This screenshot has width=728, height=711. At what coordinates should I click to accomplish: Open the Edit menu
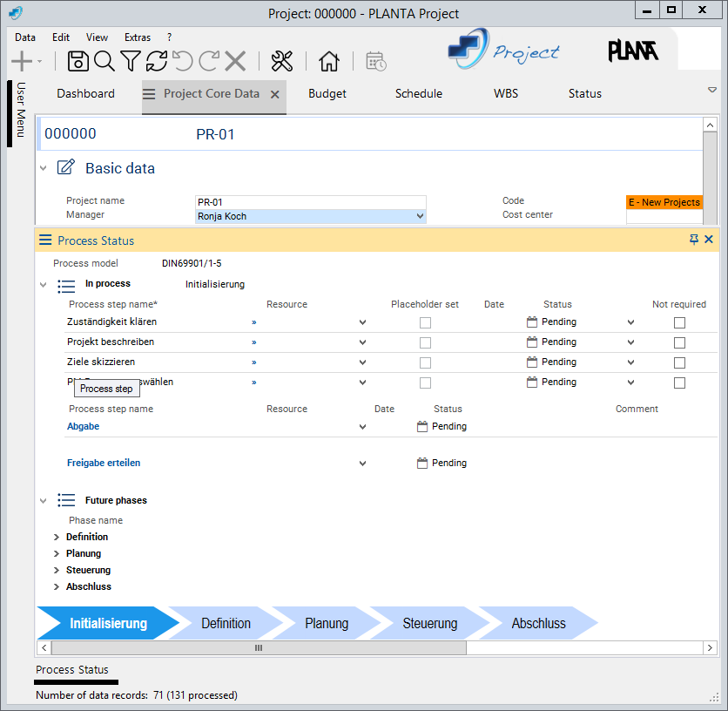coord(61,37)
